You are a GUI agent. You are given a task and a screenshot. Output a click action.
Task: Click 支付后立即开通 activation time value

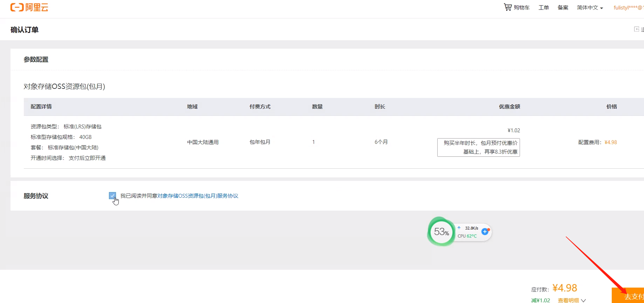[x=87, y=158]
